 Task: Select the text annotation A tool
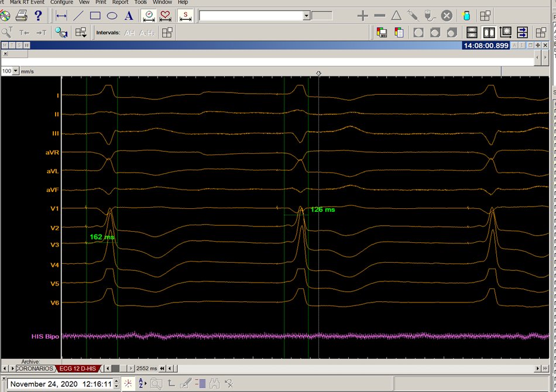[x=129, y=16]
